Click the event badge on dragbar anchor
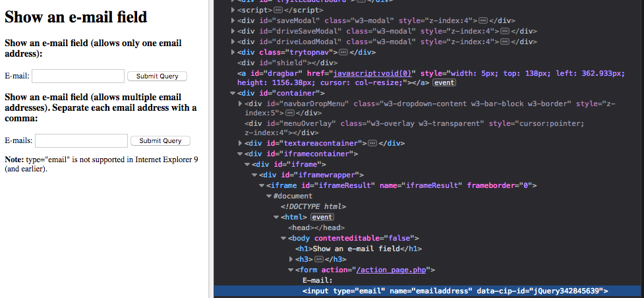Image resolution: width=644 pixels, height=298 pixels. [x=444, y=82]
